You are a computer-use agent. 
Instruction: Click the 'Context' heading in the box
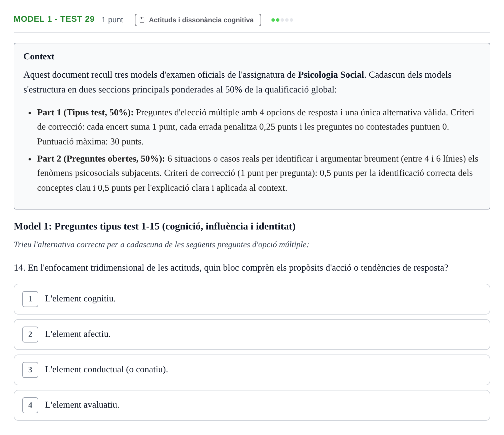(x=39, y=57)
